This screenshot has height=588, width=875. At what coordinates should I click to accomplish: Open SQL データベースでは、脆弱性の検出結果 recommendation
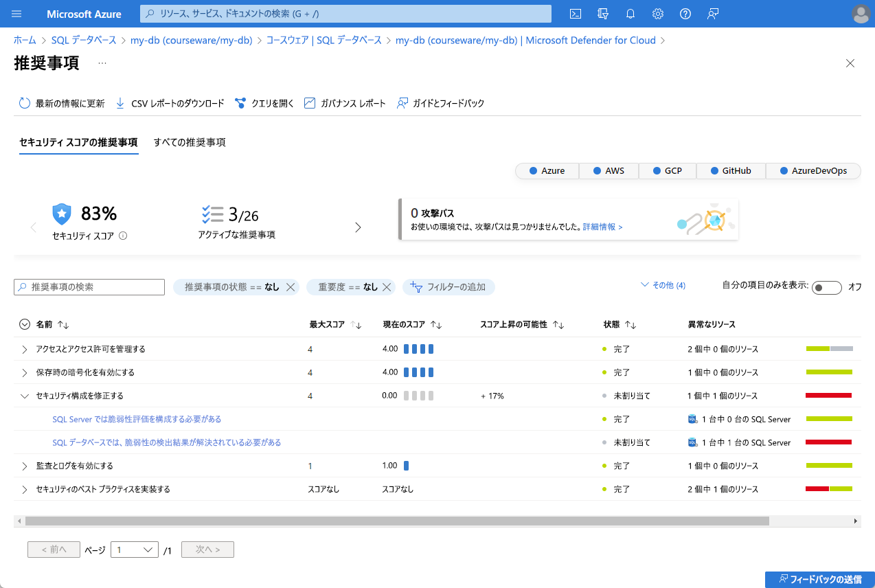167,443
